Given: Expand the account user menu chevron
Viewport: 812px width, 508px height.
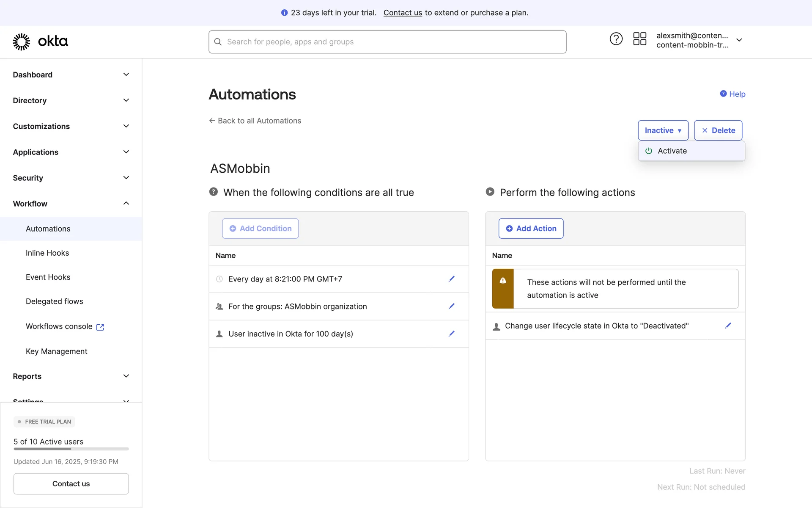Looking at the screenshot, I should (739, 40).
